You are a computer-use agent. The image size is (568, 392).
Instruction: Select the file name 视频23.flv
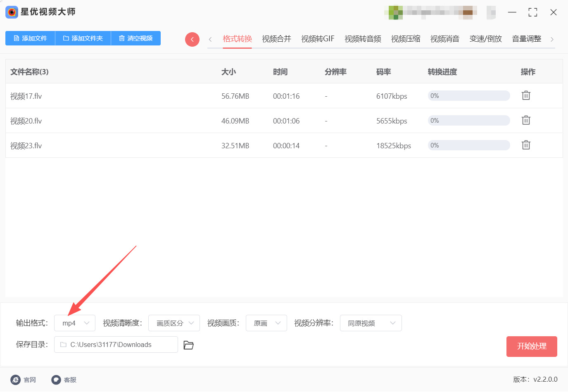(x=26, y=146)
